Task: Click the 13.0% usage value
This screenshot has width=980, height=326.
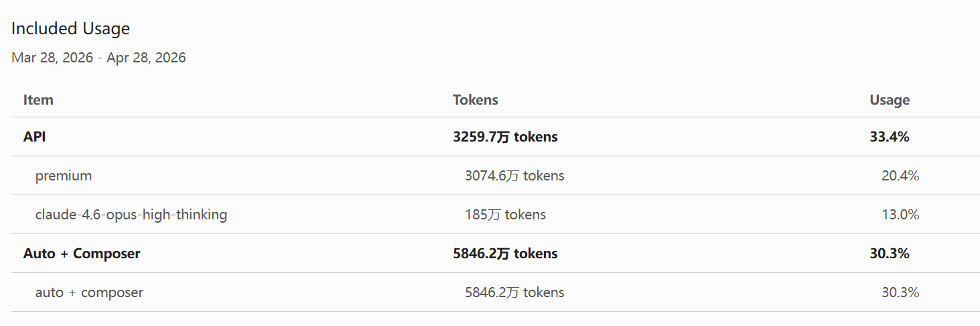Action: tap(900, 215)
